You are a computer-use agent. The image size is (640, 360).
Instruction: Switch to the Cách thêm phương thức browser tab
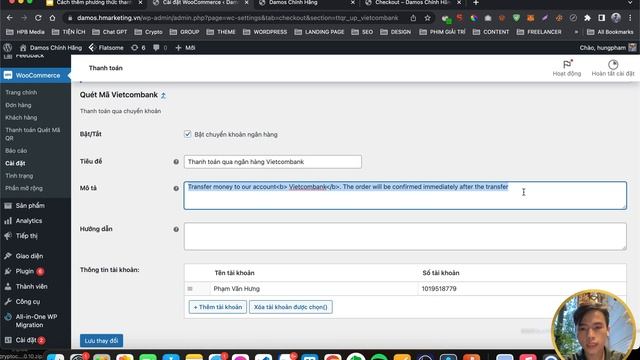tap(94, 3)
